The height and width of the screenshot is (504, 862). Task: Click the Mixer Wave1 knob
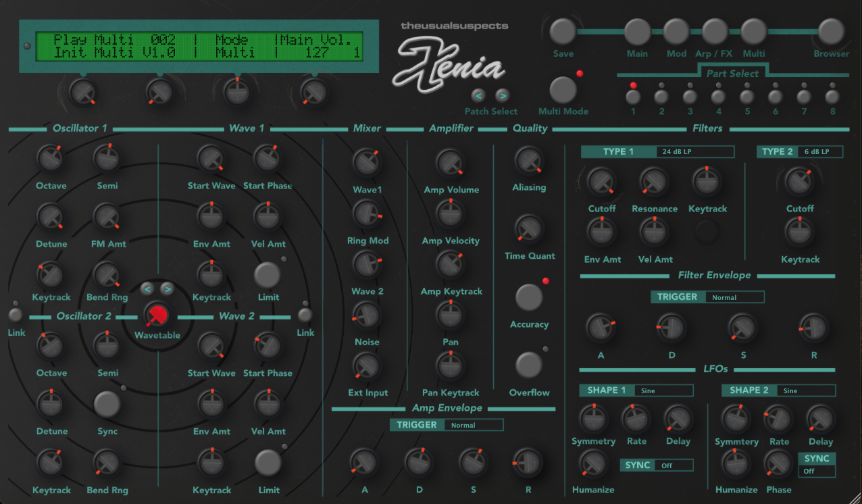coord(366,162)
